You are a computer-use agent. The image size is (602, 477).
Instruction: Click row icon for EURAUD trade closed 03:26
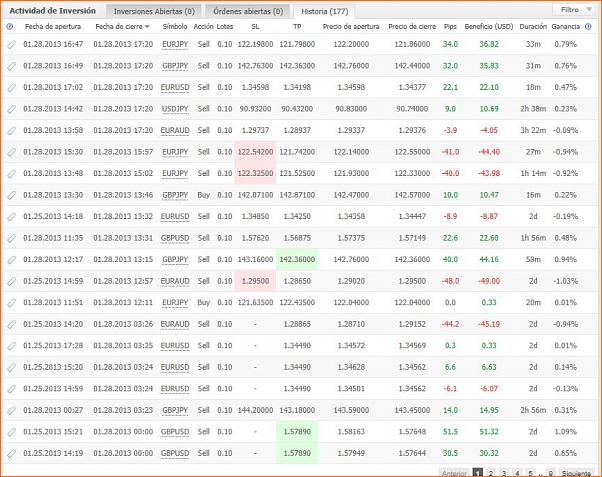click(12, 324)
